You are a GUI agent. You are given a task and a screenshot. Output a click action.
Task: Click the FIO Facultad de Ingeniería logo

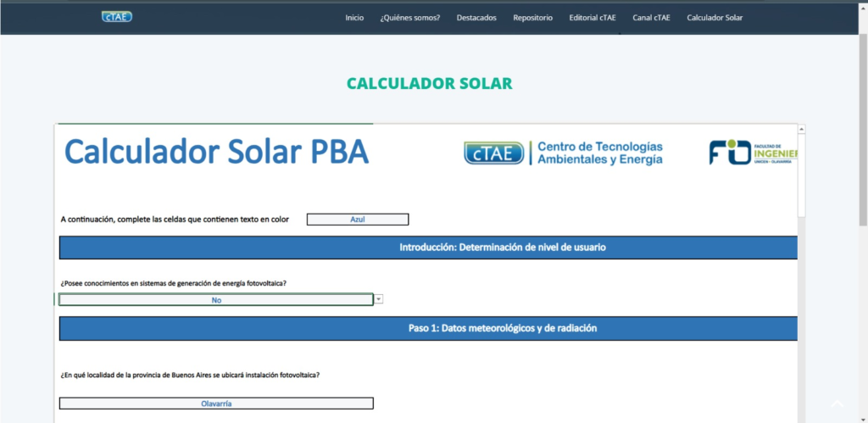tap(752, 153)
